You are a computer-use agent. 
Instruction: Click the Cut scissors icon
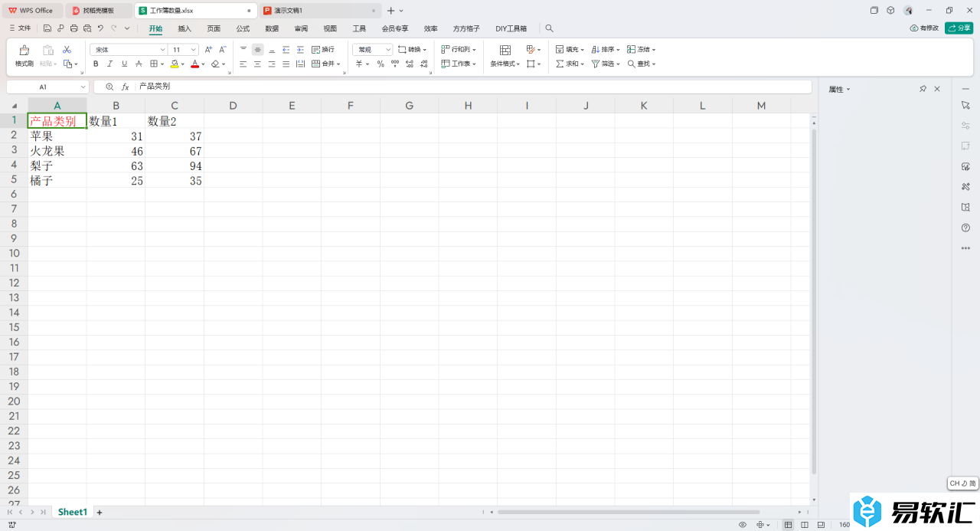pos(67,50)
